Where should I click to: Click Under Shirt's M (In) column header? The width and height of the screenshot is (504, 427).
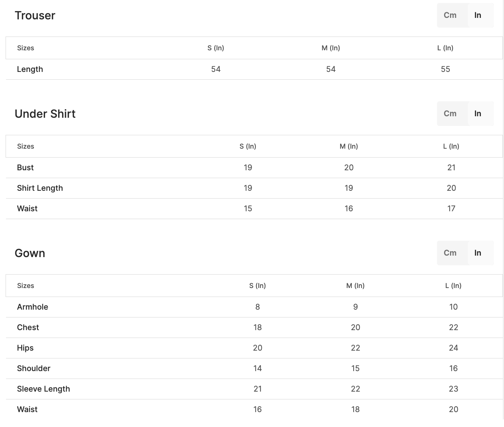click(349, 146)
